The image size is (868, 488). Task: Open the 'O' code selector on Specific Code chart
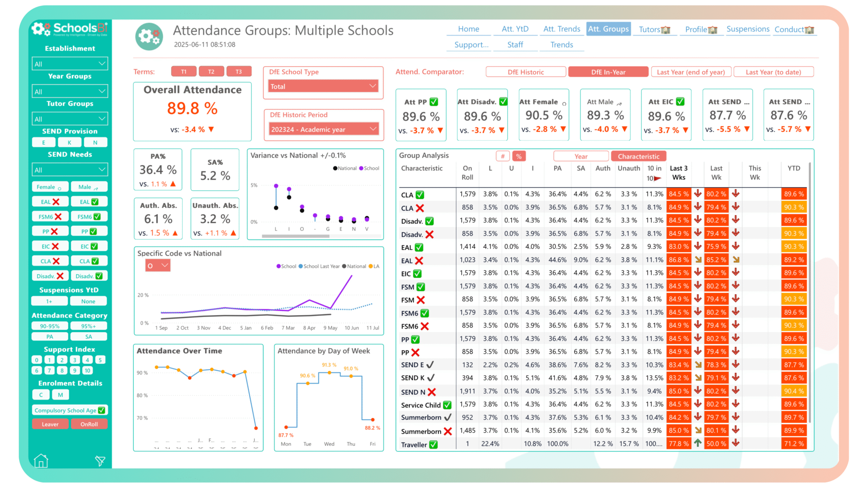click(157, 265)
